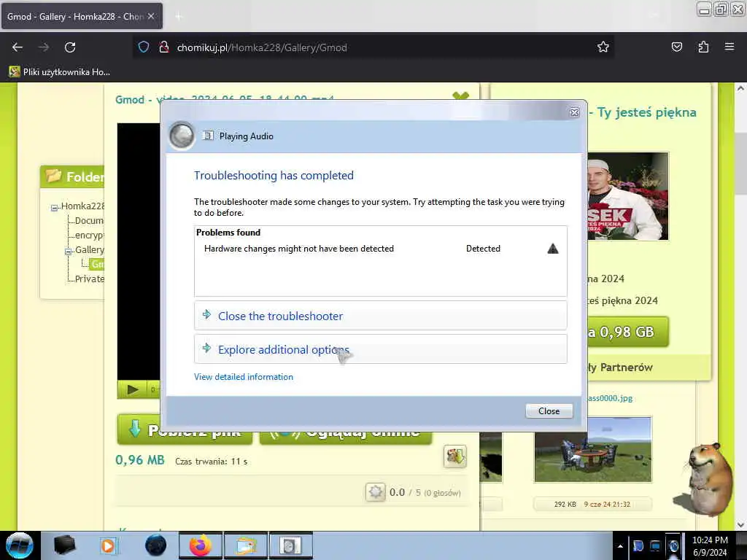Image resolution: width=747 pixels, height=560 pixels.
Task: Click the green Pobierz plik download button
Action: click(x=185, y=430)
